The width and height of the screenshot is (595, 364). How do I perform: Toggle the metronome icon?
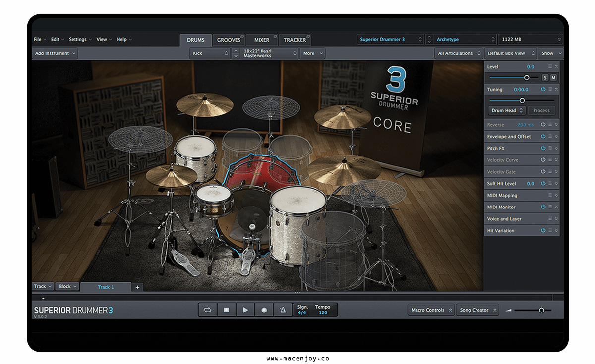(283, 310)
